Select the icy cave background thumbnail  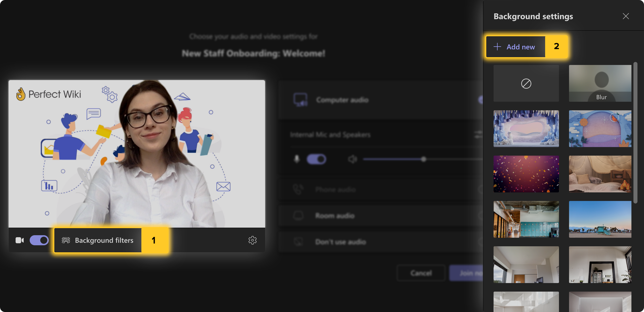pyautogui.click(x=526, y=129)
